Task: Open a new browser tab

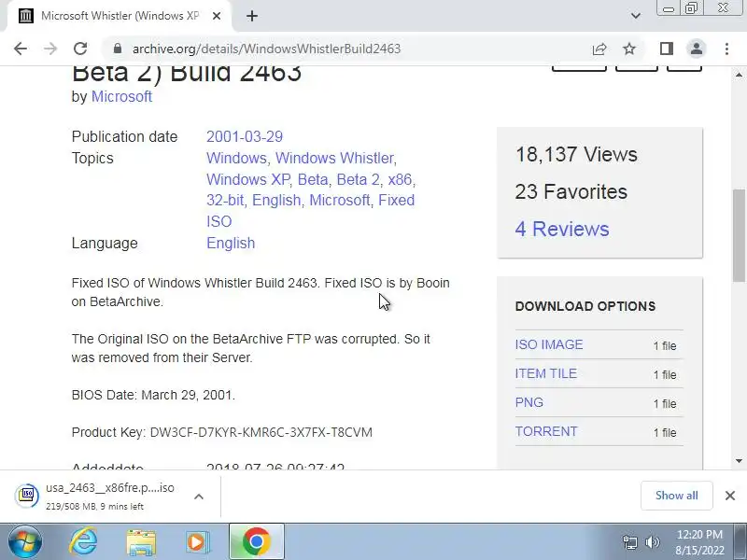Action: 252,16
